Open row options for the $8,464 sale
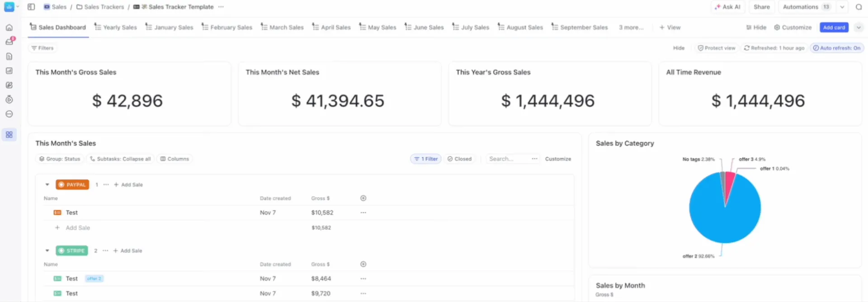This screenshot has width=868, height=302. pyautogui.click(x=363, y=278)
